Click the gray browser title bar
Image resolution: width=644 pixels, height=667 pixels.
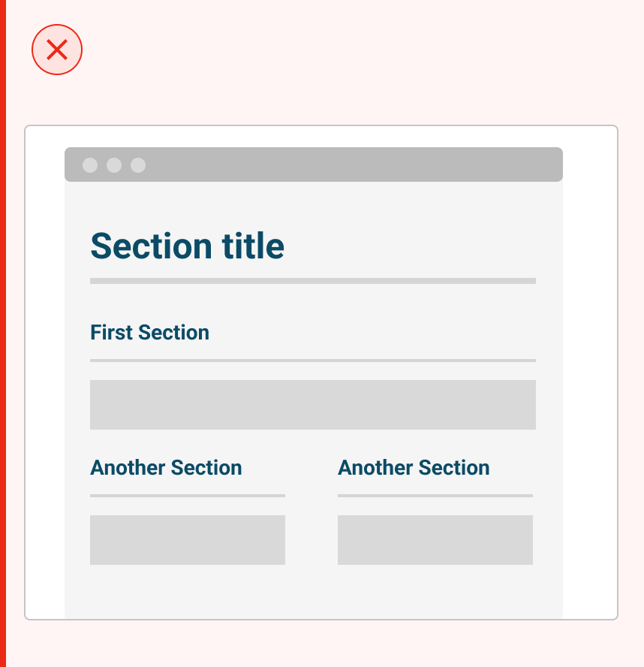[x=338, y=164]
